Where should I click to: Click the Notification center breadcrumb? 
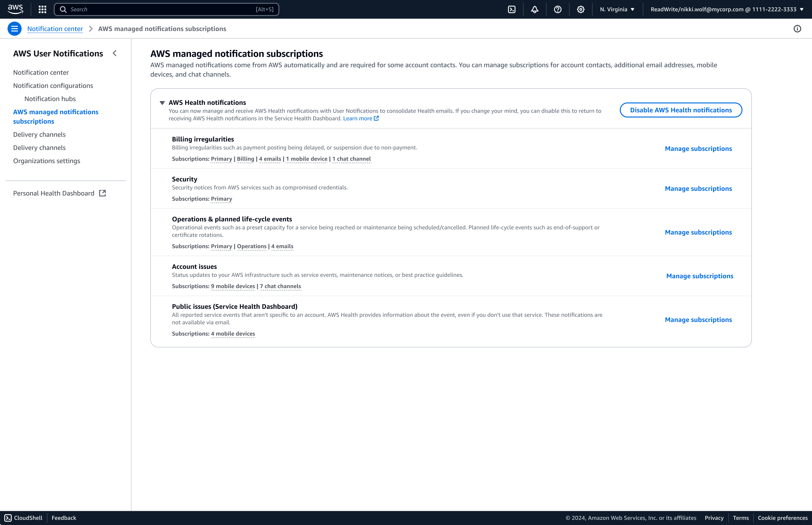click(x=55, y=29)
